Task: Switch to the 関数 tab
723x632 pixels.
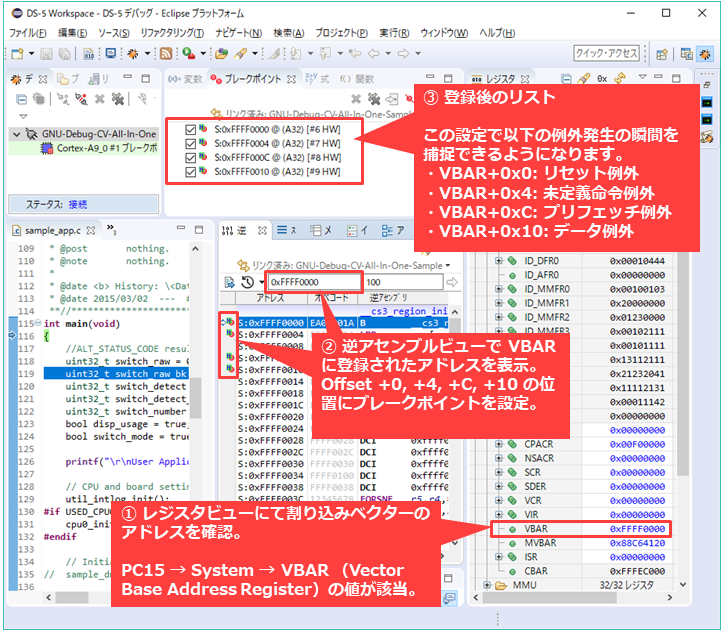Action: coord(357,79)
